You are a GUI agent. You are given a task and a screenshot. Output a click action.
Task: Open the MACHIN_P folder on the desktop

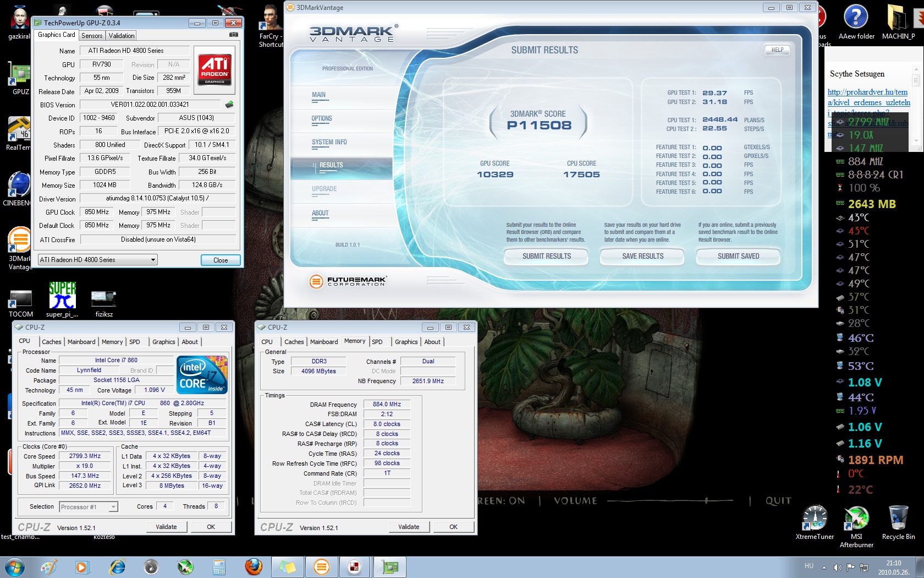(898, 22)
